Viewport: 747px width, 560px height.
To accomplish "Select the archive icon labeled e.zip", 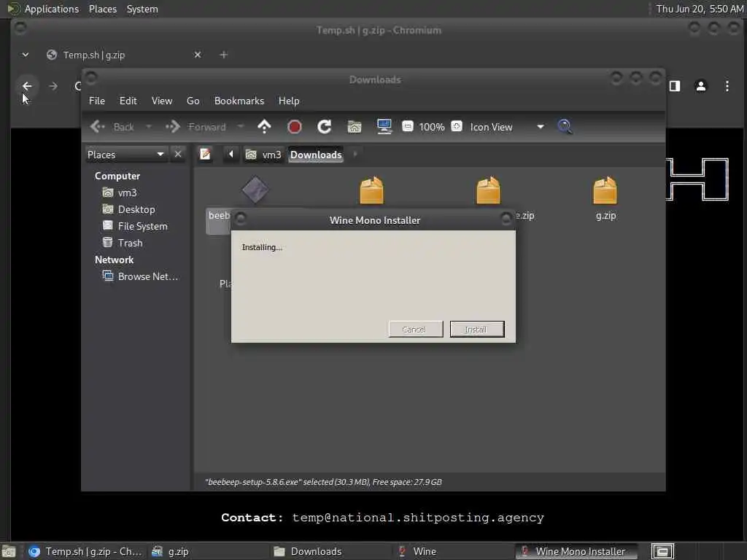I will click(x=488, y=190).
